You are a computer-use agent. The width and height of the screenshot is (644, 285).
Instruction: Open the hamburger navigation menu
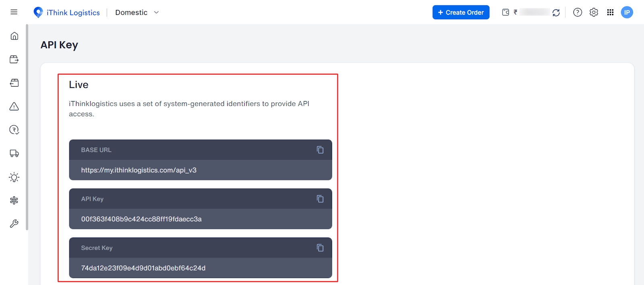pos(14,12)
